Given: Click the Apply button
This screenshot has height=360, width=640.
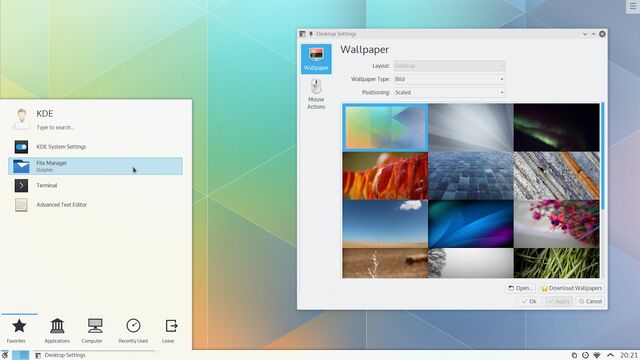Looking at the screenshot, I should click(559, 302).
